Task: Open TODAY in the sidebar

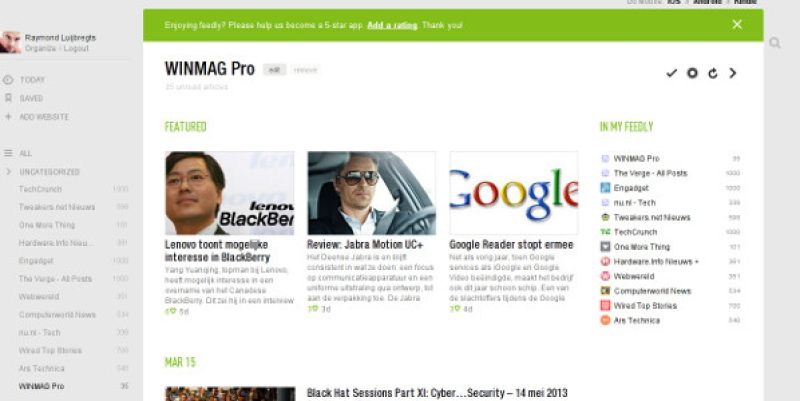Action: pos(32,80)
